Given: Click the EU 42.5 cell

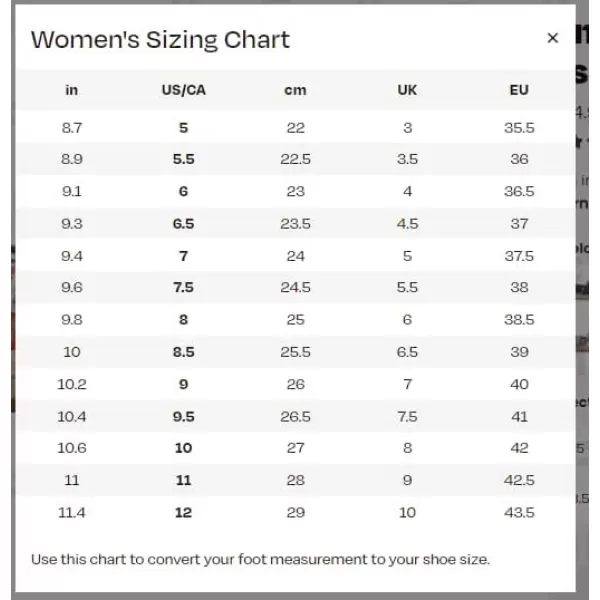Looking at the screenshot, I should (519, 480).
